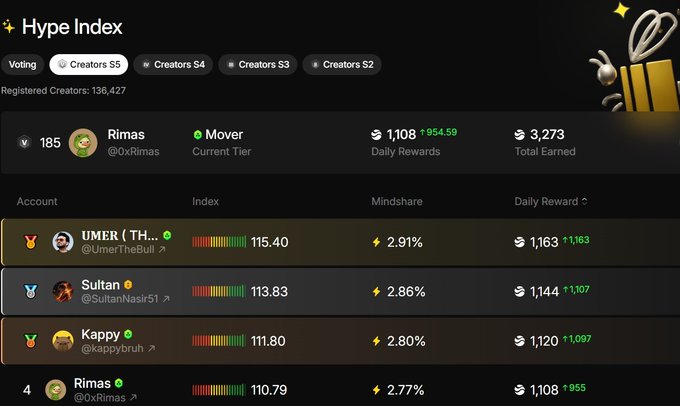The height and width of the screenshot is (406, 680).
Task: Switch to the Voting tab
Action: point(23,65)
